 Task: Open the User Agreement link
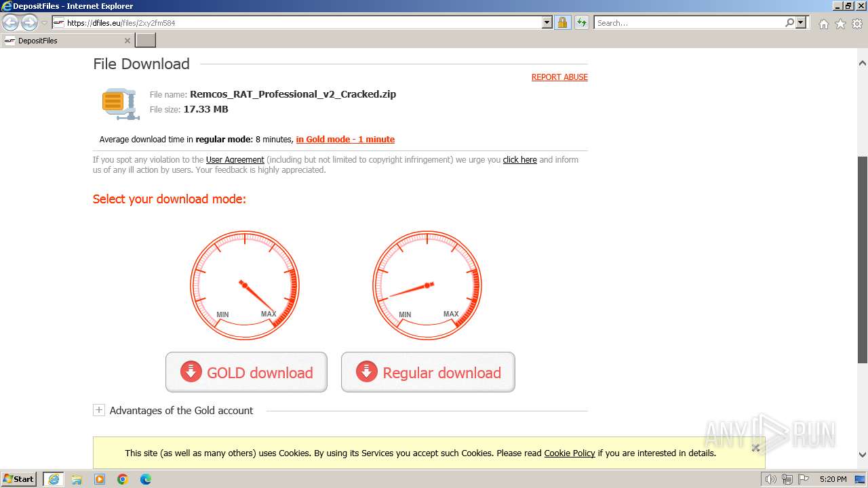click(235, 160)
